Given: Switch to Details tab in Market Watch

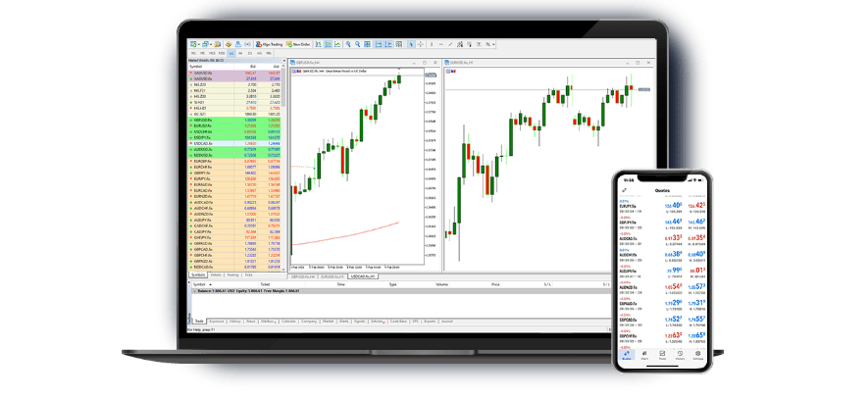Looking at the screenshot, I should [215, 277].
